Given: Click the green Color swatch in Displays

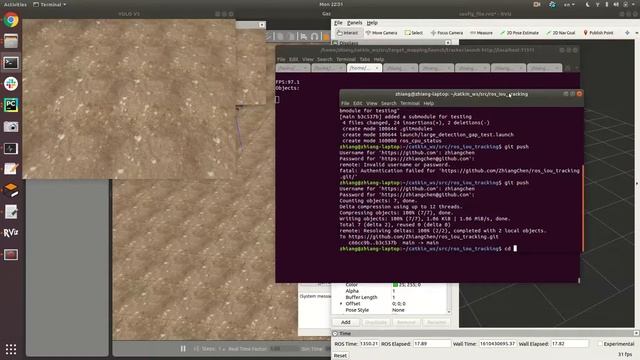Looking at the screenshot, I should click(395, 285).
